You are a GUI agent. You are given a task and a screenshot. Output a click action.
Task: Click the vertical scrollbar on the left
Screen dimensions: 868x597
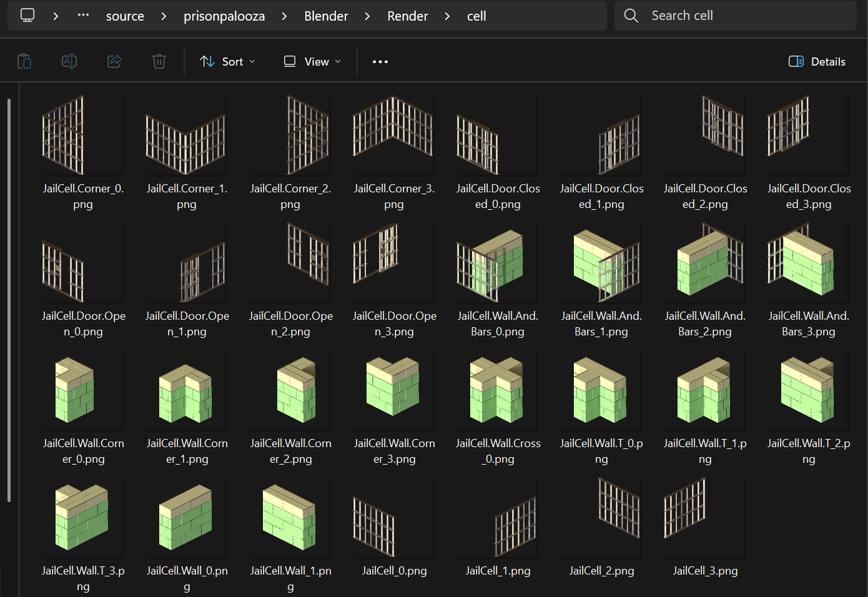9,300
